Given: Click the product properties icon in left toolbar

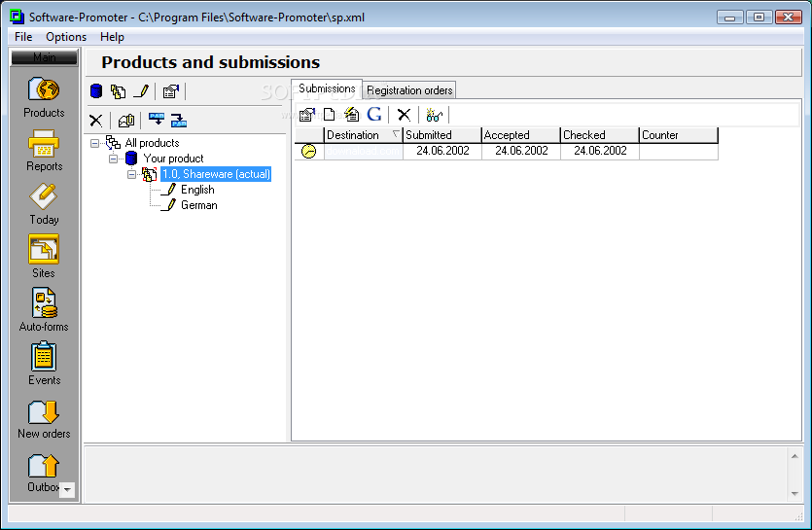Looking at the screenshot, I should tap(171, 91).
